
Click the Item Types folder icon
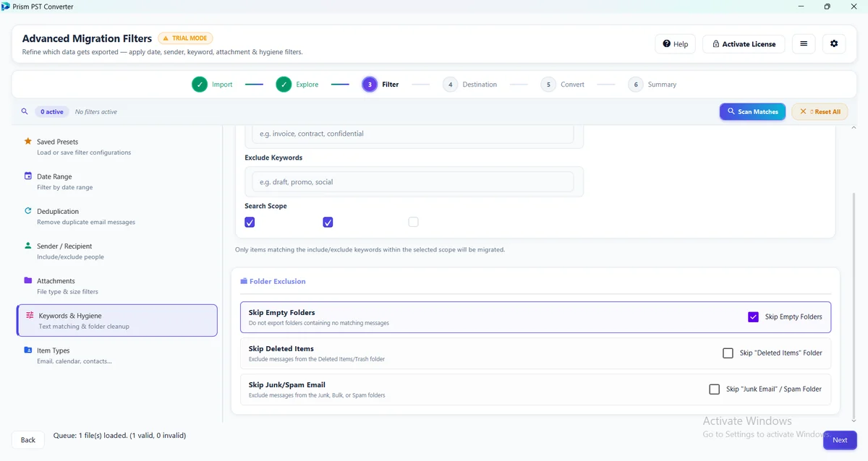point(28,350)
